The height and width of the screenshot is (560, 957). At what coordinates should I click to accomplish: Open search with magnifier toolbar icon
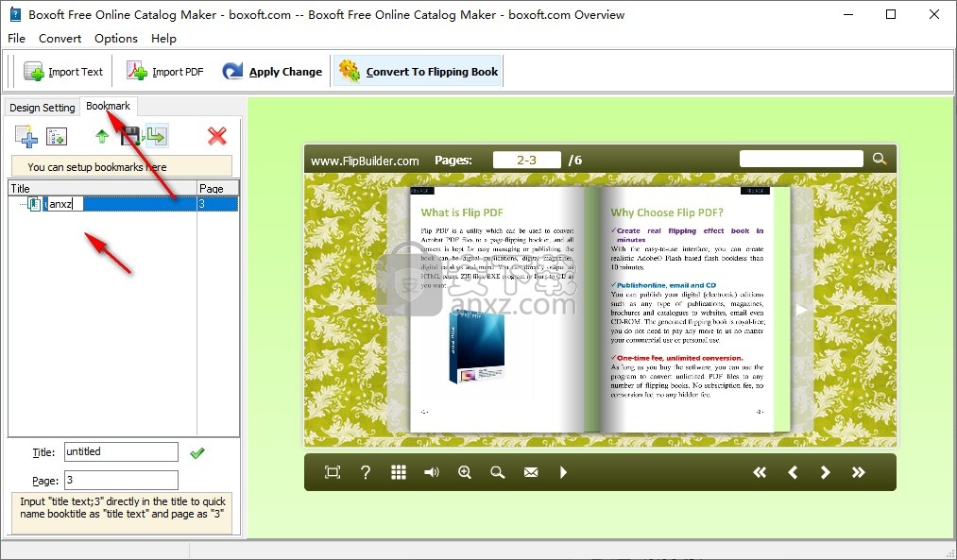tap(498, 472)
